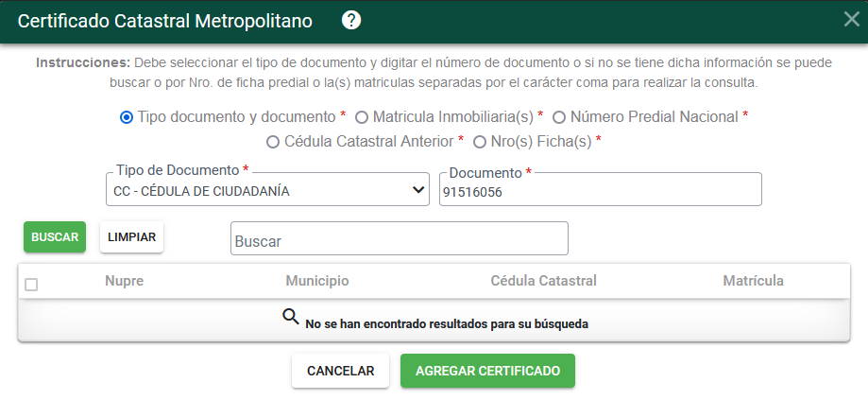This screenshot has height=400, width=868.
Task: Click the green BUSCAR button
Action: pyautogui.click(x=55, y=237)
